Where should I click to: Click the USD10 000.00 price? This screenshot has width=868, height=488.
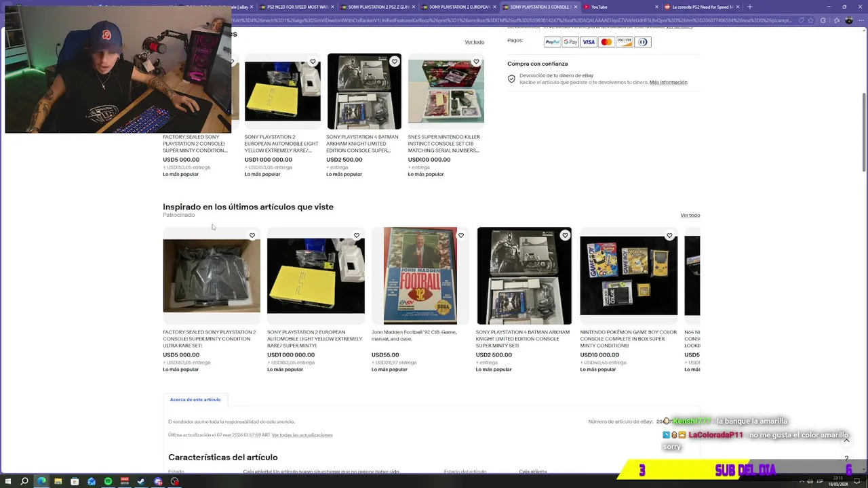click(x=599, y=355)
